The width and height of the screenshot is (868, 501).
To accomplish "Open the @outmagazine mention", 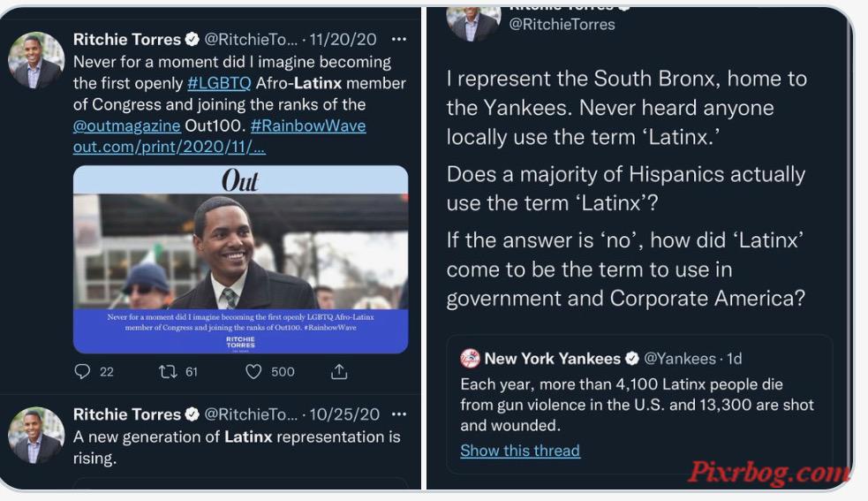I will pos(127,125).
